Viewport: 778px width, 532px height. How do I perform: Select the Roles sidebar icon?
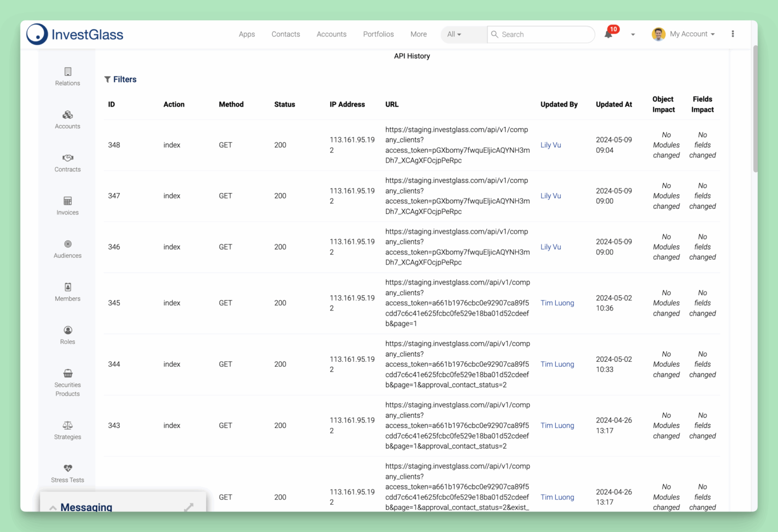click(x=68, y=331)
